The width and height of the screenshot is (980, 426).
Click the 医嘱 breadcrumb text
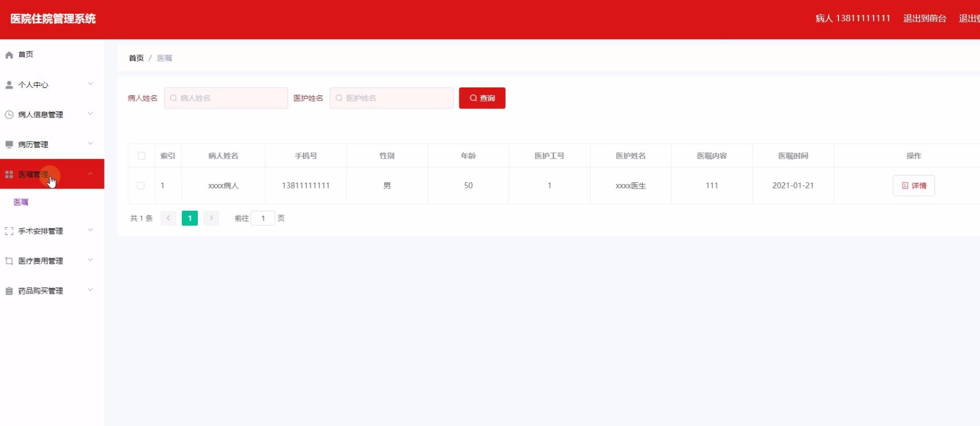coord(165,58)
